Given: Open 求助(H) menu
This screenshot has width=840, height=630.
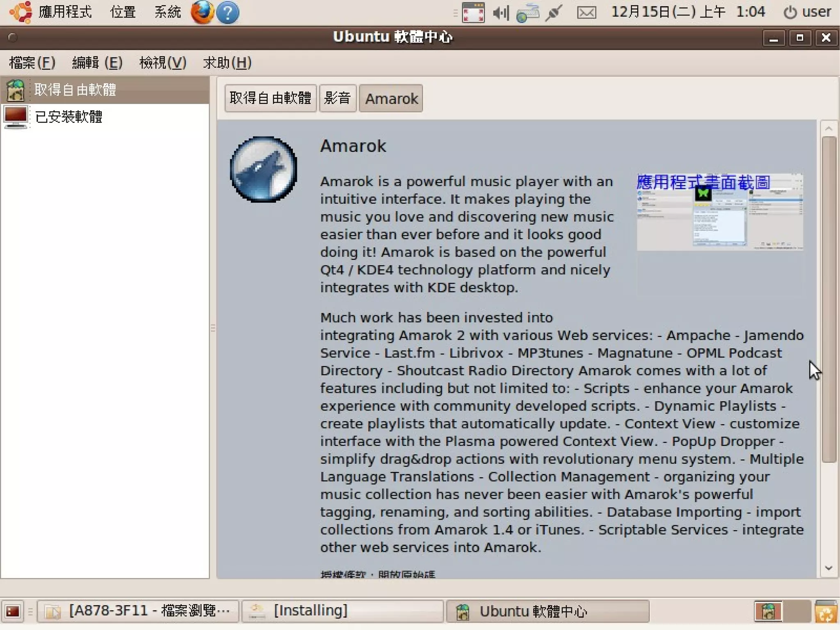Looking at the screenshot, I should [x=227, y=63].
